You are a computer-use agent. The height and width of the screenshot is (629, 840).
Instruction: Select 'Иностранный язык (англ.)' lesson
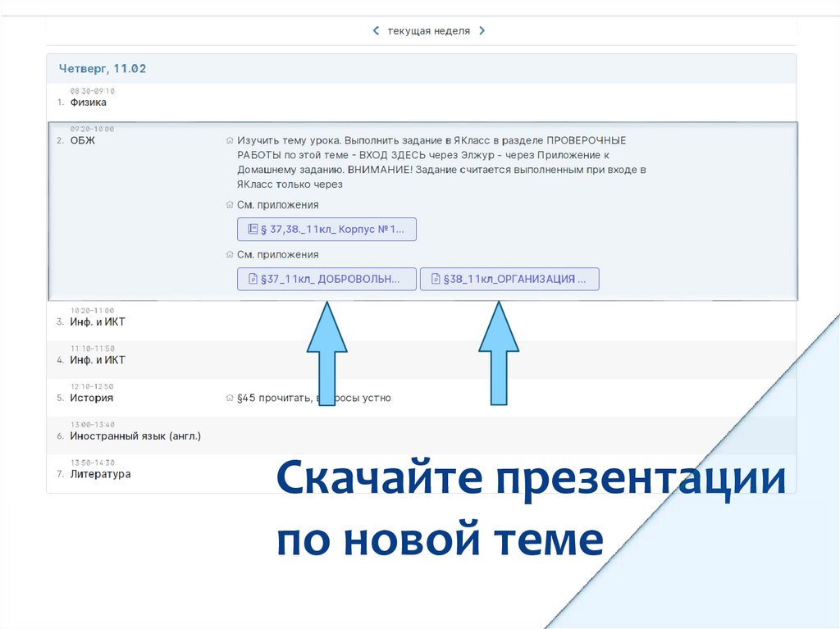point(135,436)
